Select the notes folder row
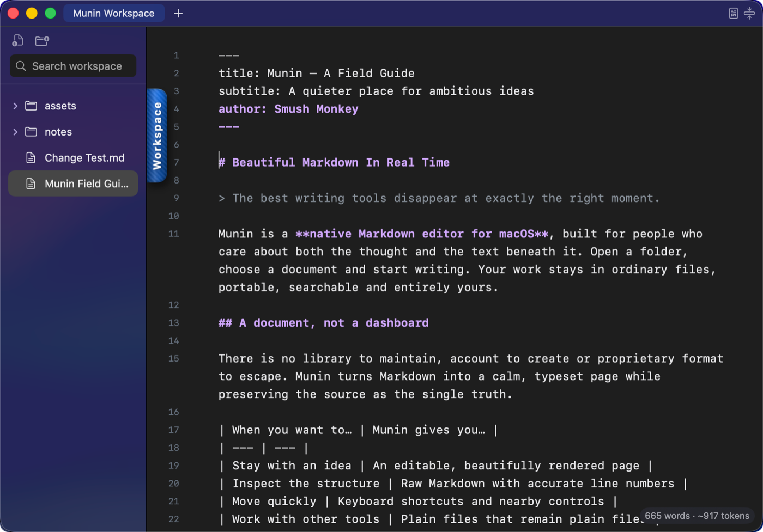 tap(73, 132)
